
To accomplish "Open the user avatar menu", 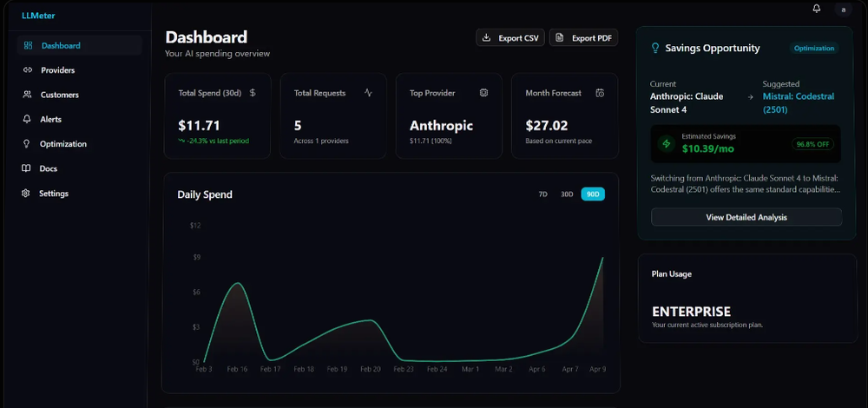I will tap(843, 10).
